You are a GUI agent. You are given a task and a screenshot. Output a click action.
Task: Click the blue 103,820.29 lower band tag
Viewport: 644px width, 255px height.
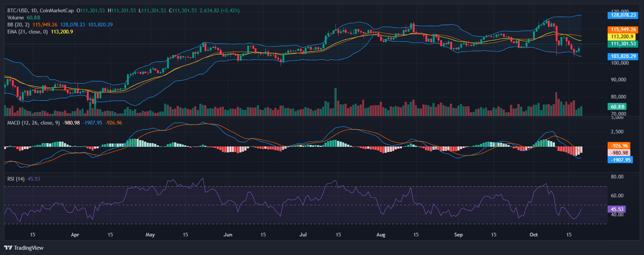tap(623, 57)
